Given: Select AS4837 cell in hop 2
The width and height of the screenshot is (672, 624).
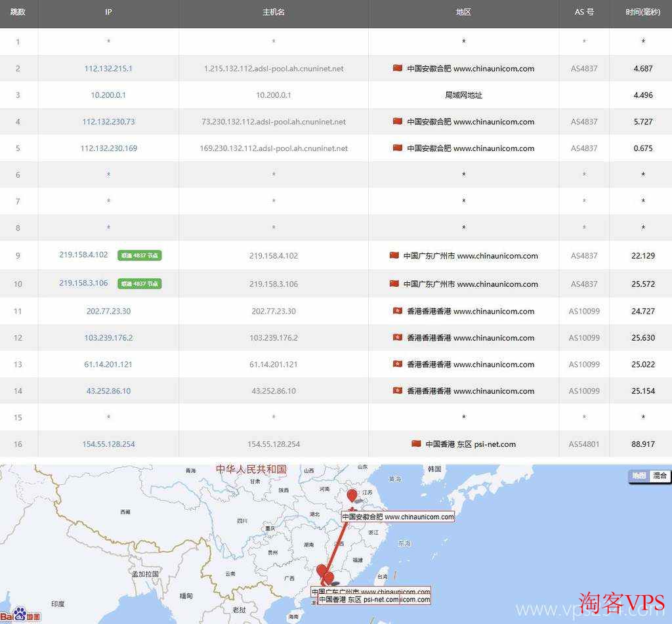Looking at the screenshot, I should (584, 69).
